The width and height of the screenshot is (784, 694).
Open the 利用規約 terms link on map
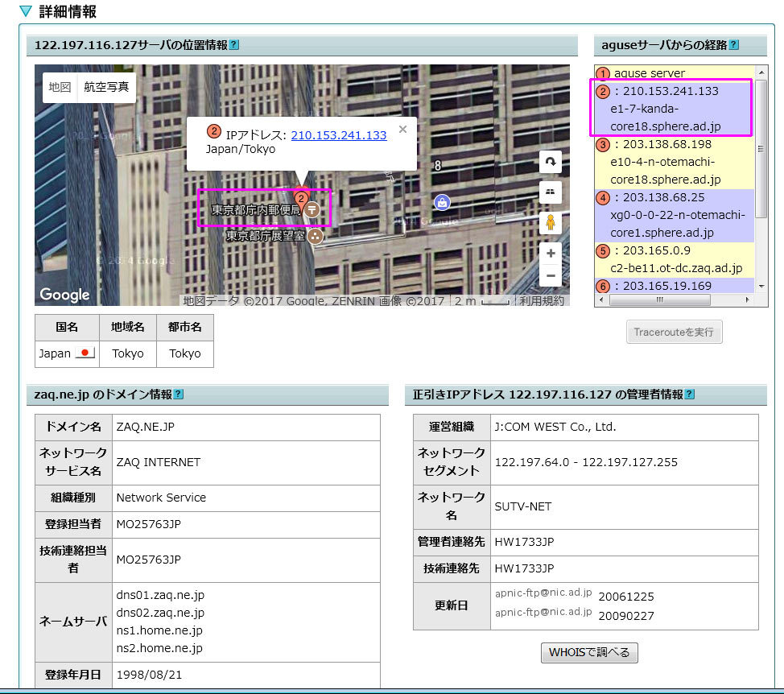click(542, 300)
